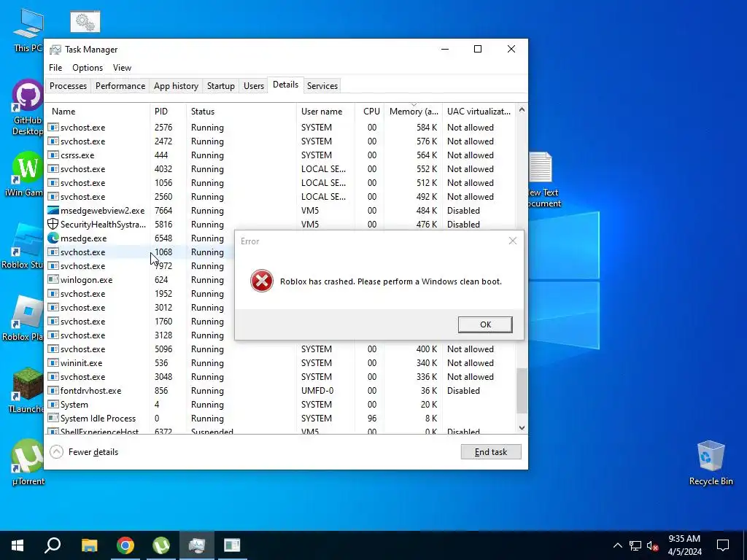The height and width of the screenshot is (560, 747).
Task: Select the System process with PID 4
Action: tap(281, 404)
